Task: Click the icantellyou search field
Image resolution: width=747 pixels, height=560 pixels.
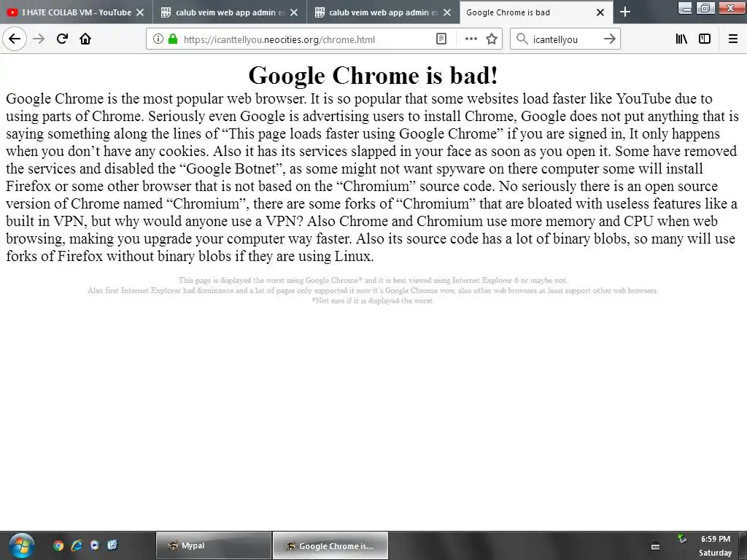Action: pos(565,39)
